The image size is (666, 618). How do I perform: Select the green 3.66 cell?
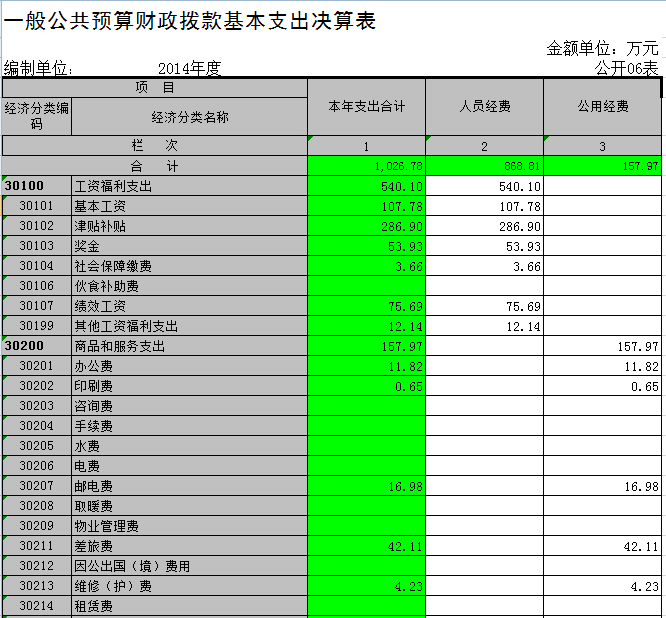pyautogui.click(x=366, y=266)
